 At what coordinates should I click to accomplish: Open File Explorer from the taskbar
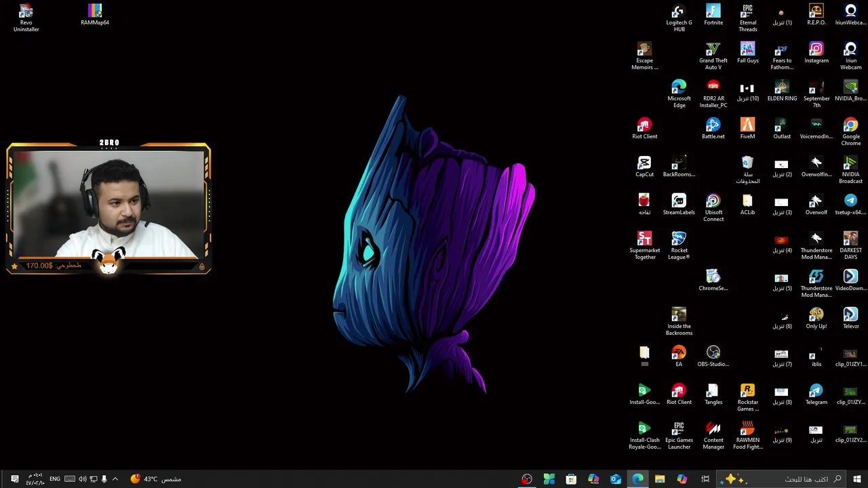(x=660, y=479)
